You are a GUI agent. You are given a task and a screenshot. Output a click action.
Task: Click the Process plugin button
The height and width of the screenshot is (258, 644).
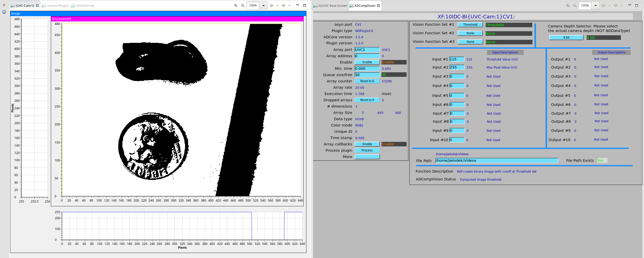pyautogui.click(x=367, y=150)
